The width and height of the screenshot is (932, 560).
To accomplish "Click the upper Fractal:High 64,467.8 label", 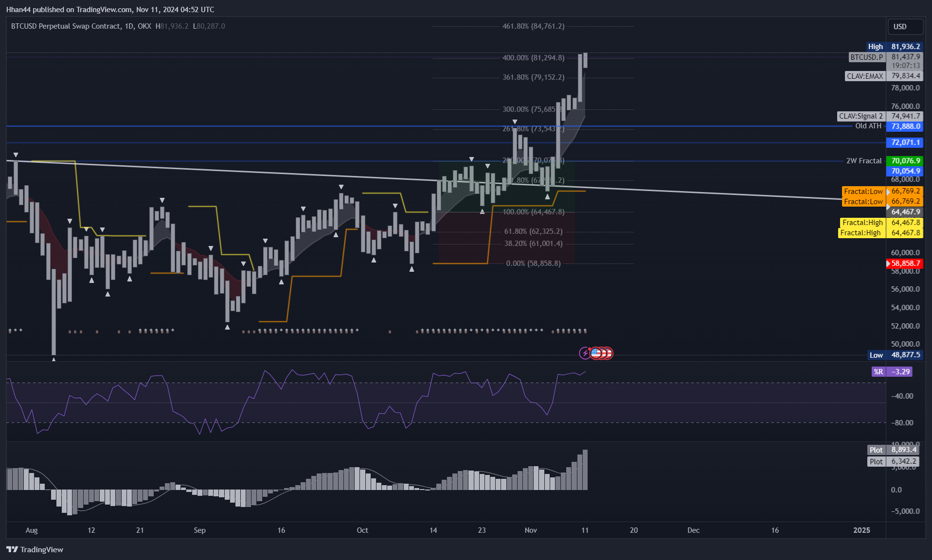I will pos(882,223).
